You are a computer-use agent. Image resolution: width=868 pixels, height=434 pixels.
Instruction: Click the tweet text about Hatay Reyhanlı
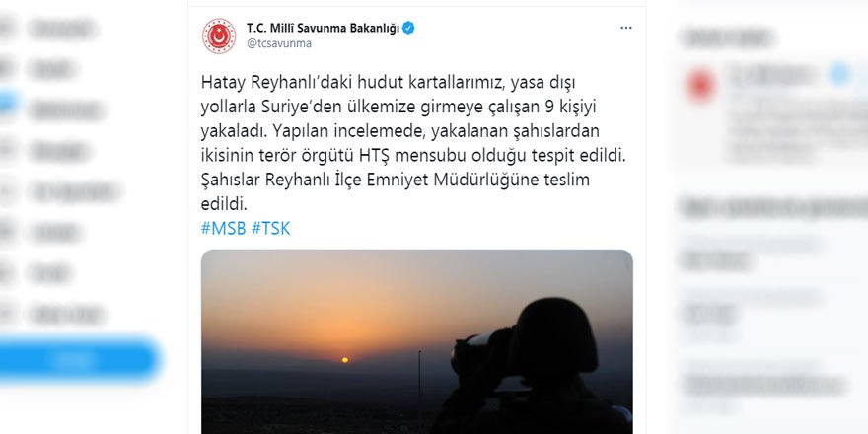tap(413, 143)
